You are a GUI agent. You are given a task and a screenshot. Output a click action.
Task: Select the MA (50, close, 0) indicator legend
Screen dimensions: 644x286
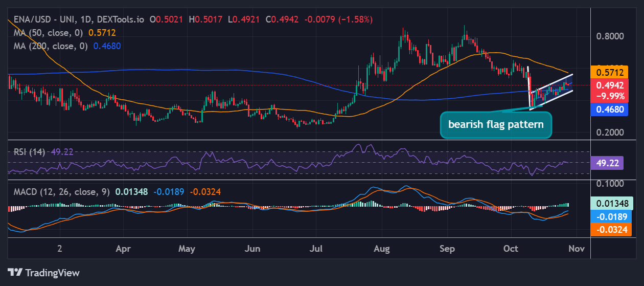(x=49, y=32)
